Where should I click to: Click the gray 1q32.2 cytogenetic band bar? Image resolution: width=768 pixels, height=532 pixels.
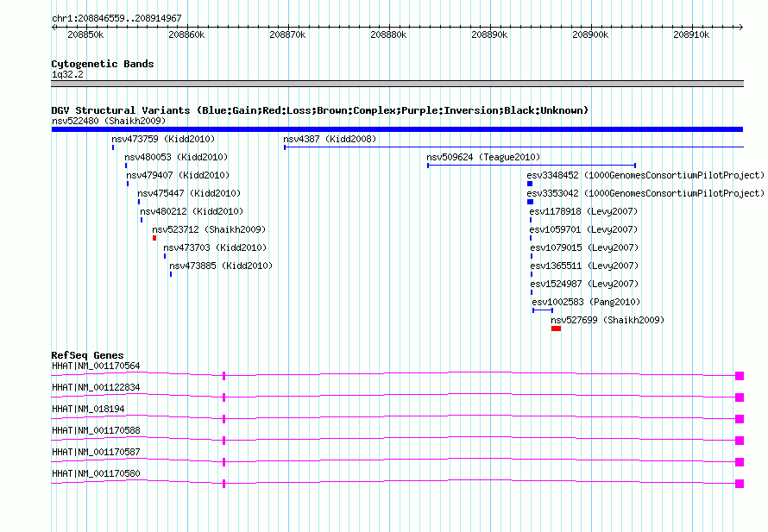[x=397, y=84]
